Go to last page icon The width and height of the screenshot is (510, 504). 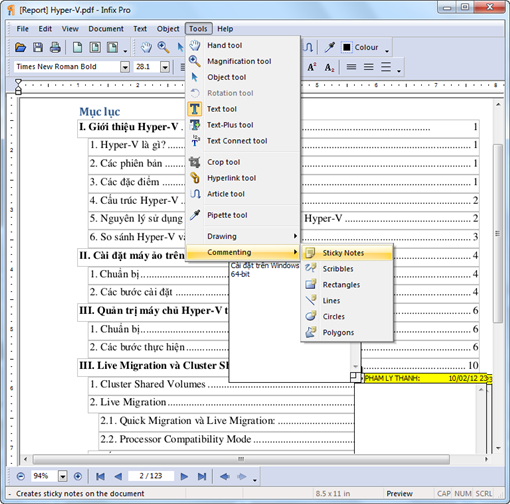pos(202,476)
